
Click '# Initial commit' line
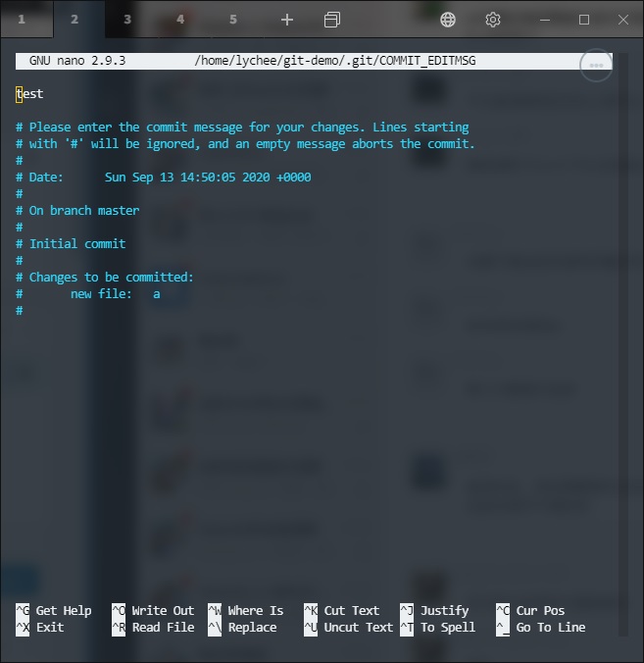(x=71, y=244)
